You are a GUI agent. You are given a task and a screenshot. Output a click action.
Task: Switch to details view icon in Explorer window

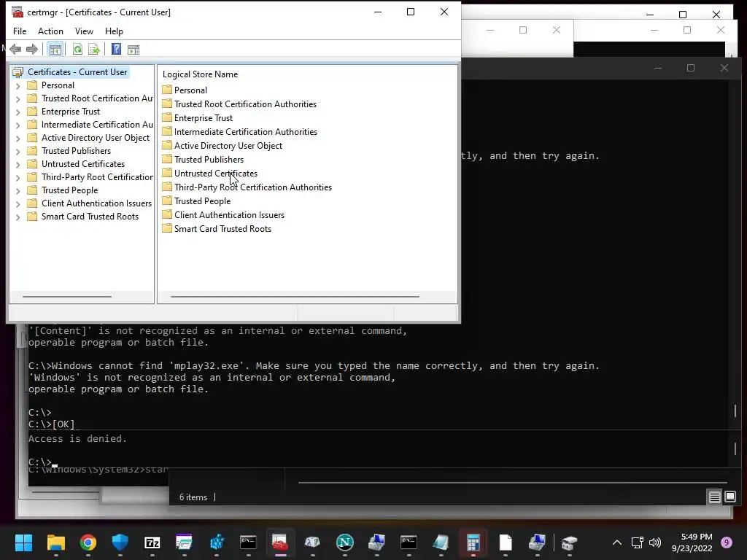click(x=715, y=497)
